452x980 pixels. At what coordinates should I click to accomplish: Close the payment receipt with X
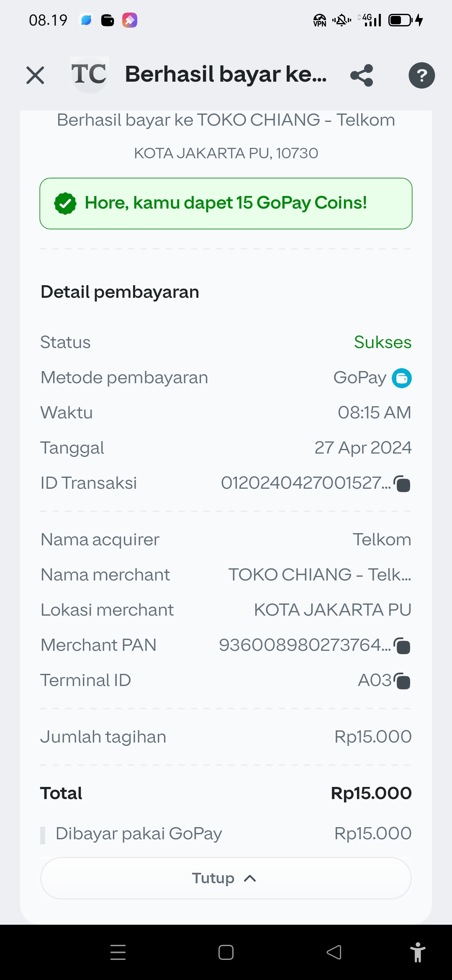[x=35, y=75]
